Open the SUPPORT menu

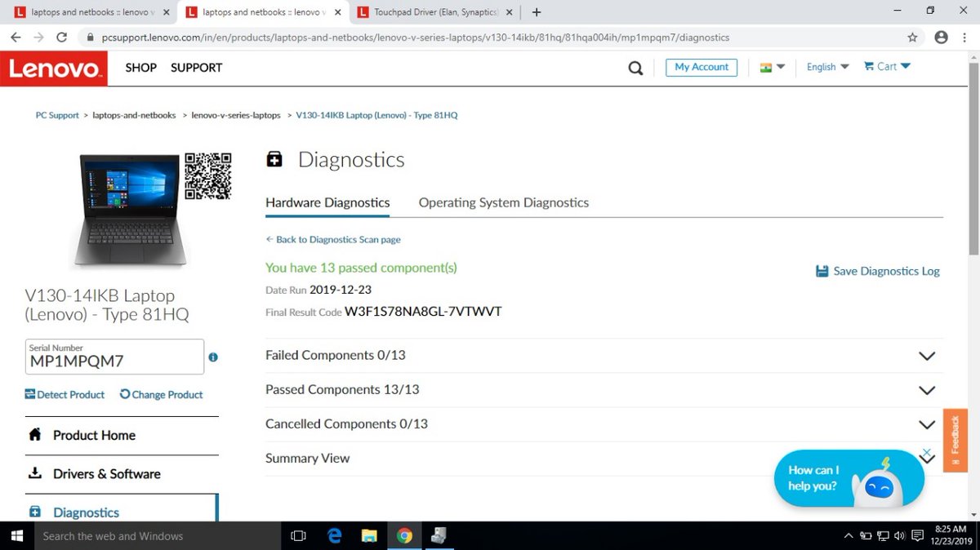(x=196, y=68)
